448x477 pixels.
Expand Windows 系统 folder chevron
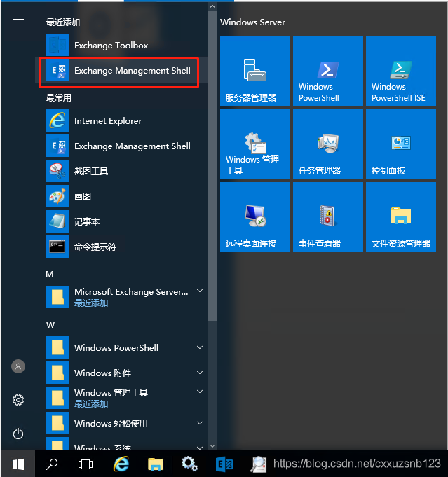(200, 448)
